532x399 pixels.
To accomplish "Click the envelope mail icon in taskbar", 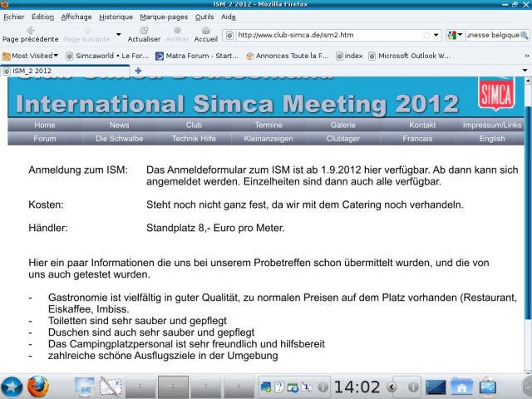I will coord(111,387).
